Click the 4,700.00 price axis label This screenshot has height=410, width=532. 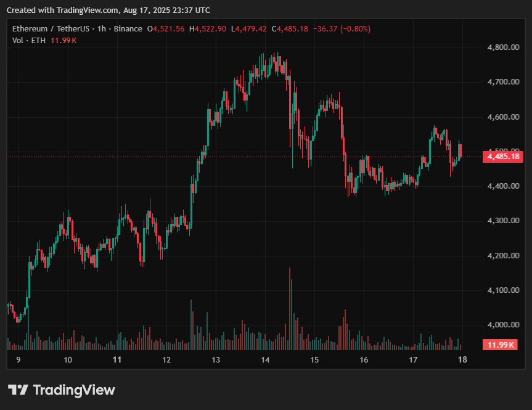pos(503,82)
